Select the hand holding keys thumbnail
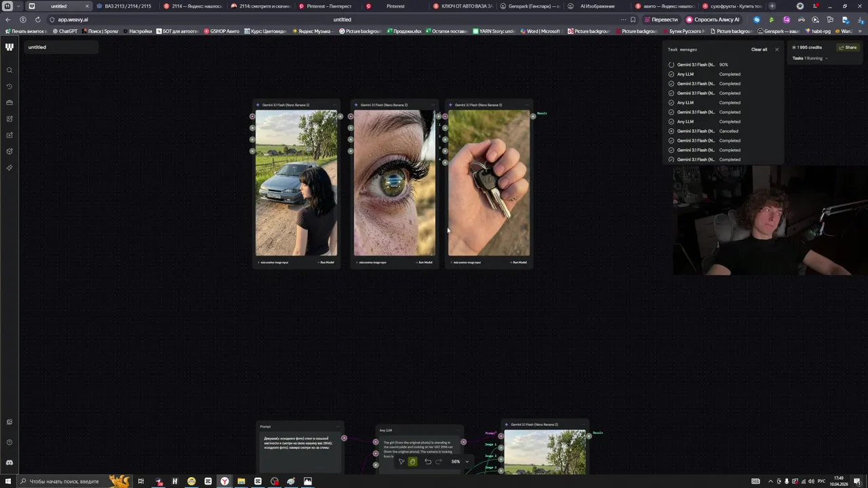 pyautogui.click(x=489, y=183)
